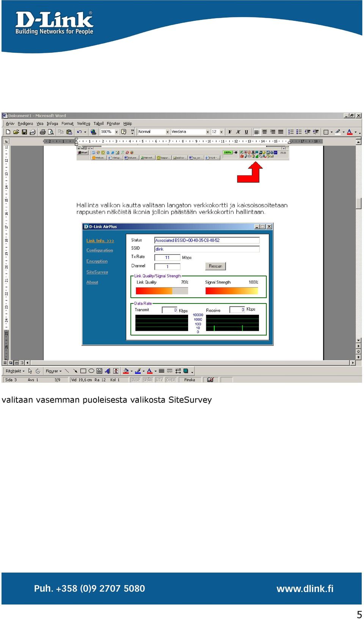This screenshot has height=619, width=364.
Task: Click the toolbar highlight color marker
Action: pyautogui.click(x=338, y=132)
